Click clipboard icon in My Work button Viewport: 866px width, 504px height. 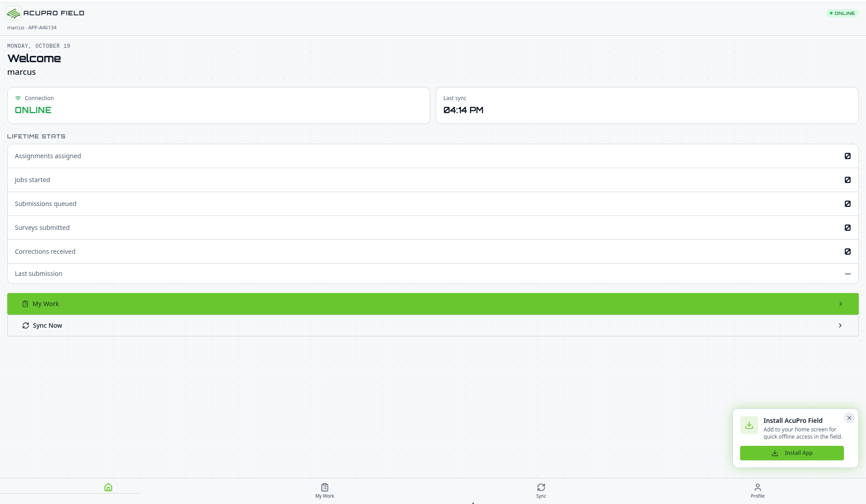[25, 304]
